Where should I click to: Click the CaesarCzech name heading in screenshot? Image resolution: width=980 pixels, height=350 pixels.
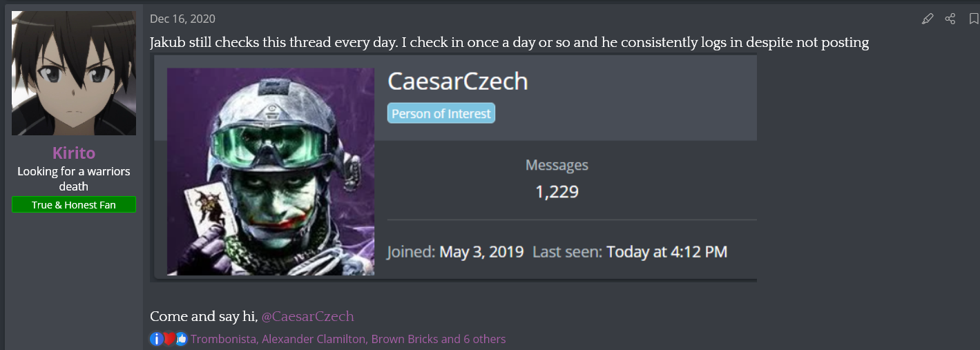point(458,81)
